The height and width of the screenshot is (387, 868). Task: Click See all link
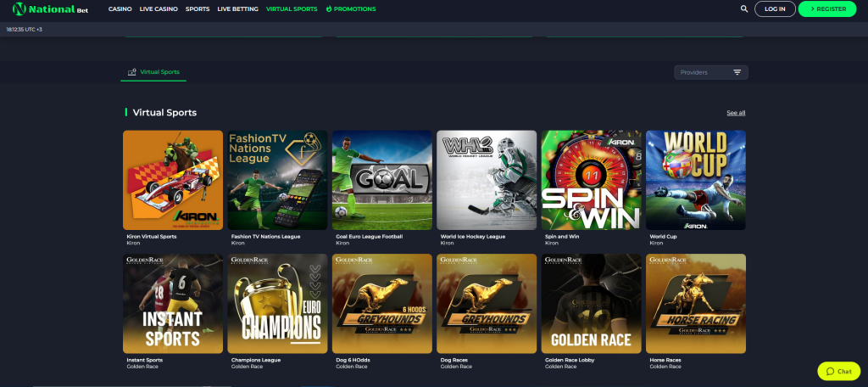coord(736,113)
